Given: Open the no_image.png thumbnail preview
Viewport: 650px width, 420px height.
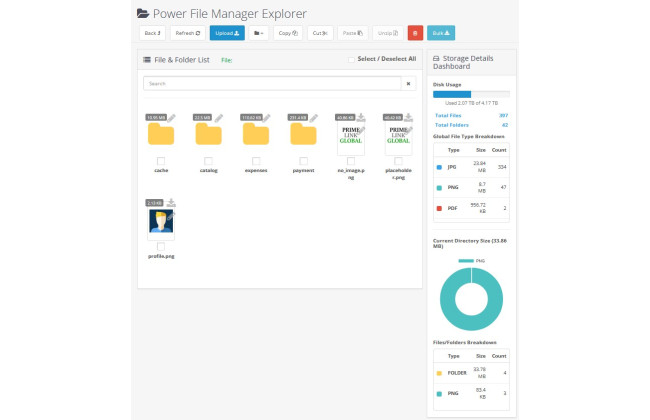Looking at the screenshot, I should (351, 138).
